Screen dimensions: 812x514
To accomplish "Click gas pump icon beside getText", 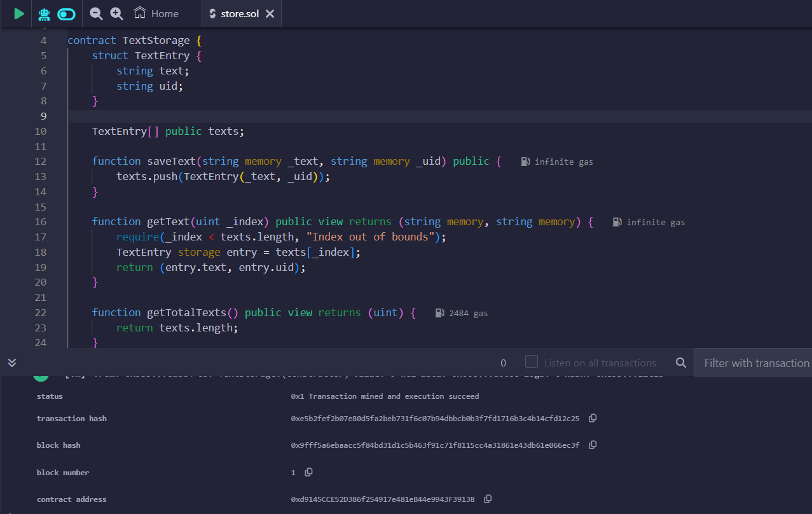I will point(617,222).
